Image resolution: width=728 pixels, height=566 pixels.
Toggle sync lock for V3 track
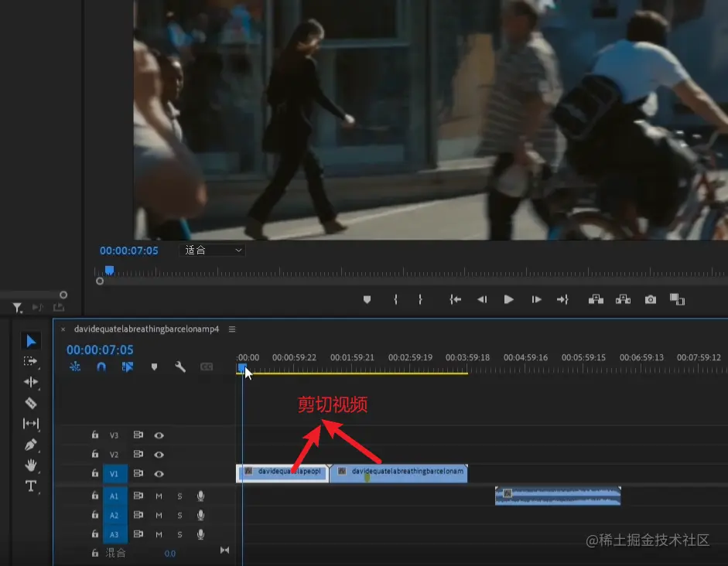click(x=138, y=435)
